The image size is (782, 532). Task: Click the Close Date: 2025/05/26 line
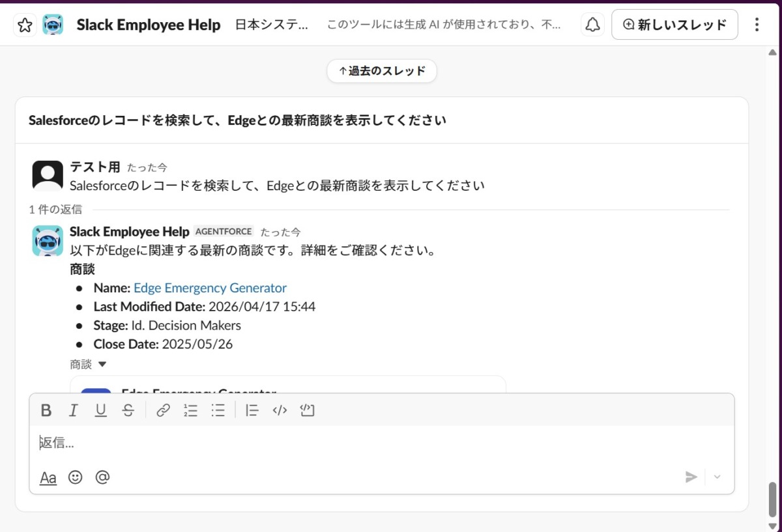tap(163, 344)
